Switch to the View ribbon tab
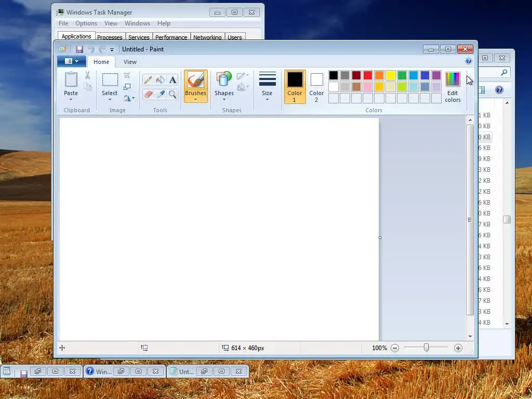Image resolution: width=532 pixels, height=399 pixels. tap(130, 62)
